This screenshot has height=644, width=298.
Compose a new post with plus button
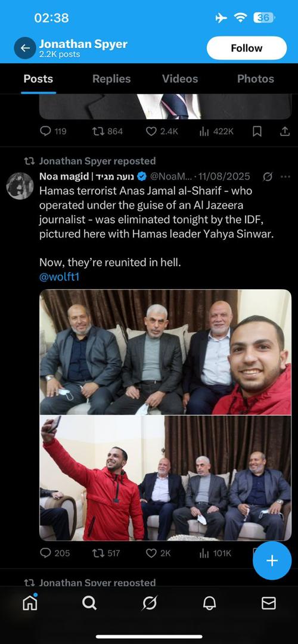pos(272,561)
